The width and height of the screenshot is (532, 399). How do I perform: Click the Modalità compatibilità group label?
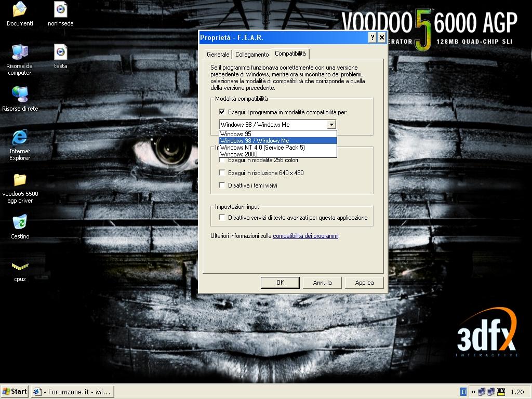241,99
